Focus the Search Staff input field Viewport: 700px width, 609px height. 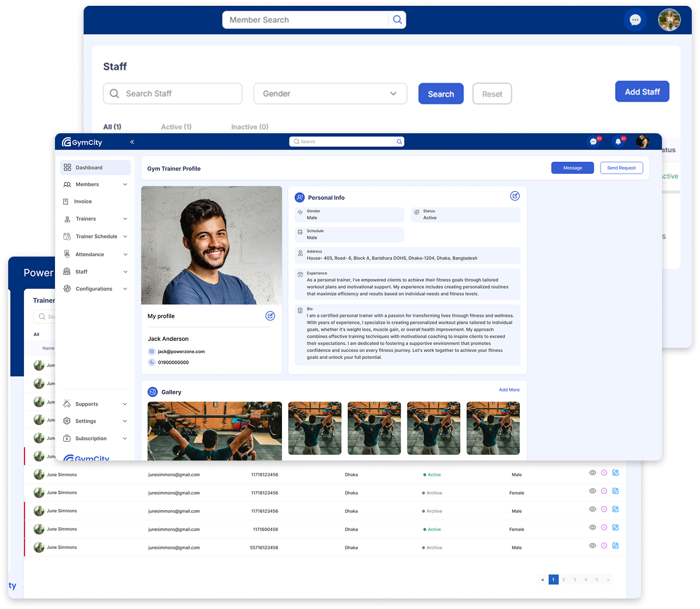[173, 94]
